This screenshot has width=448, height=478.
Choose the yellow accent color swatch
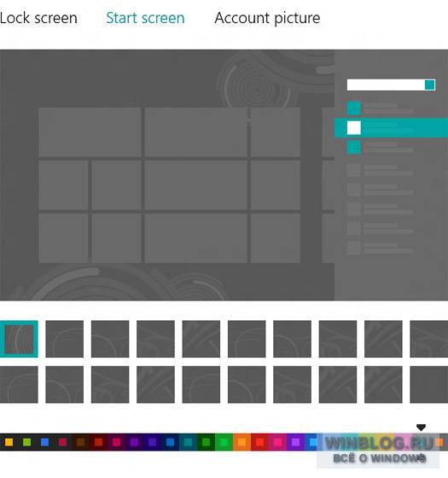point(9,442)
